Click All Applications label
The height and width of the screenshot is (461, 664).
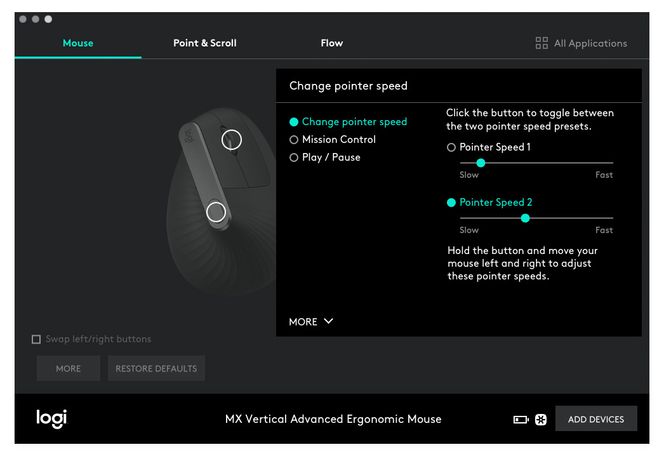tap(590, 43)
